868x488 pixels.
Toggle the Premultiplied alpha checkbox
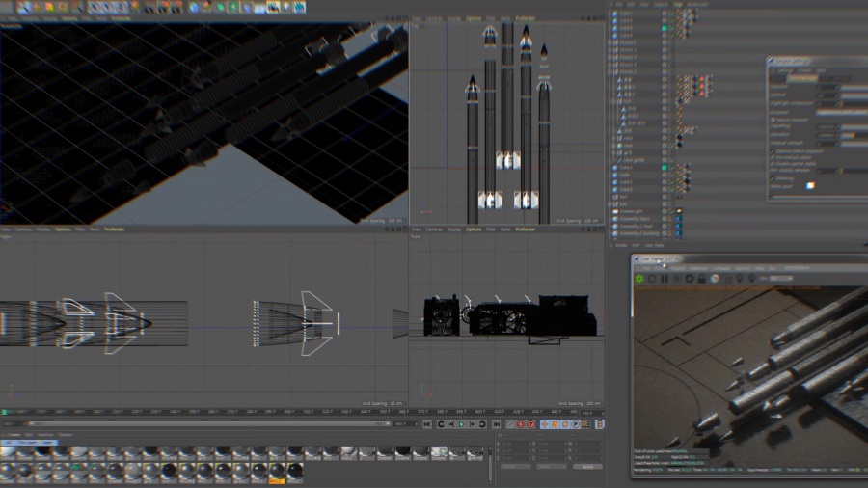coord(772,156)
